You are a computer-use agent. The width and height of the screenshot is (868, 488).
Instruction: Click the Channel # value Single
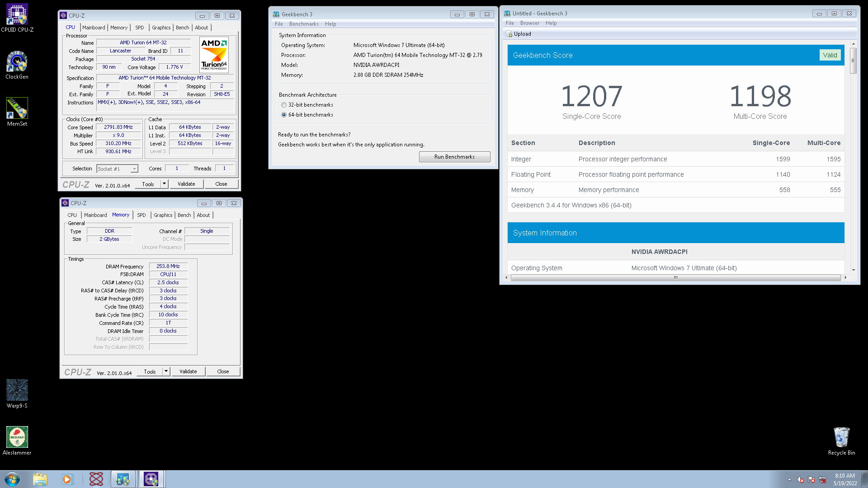tap(207, 231)
